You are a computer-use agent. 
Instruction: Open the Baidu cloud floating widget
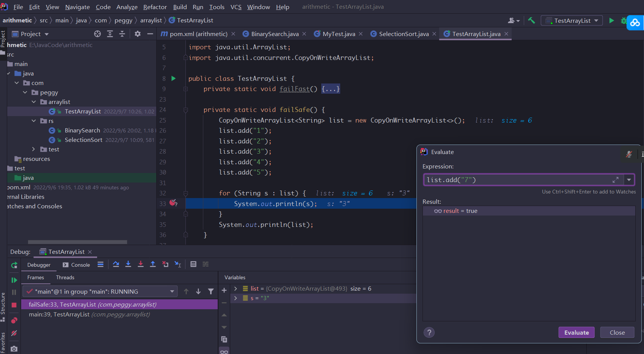click(635, 23)
